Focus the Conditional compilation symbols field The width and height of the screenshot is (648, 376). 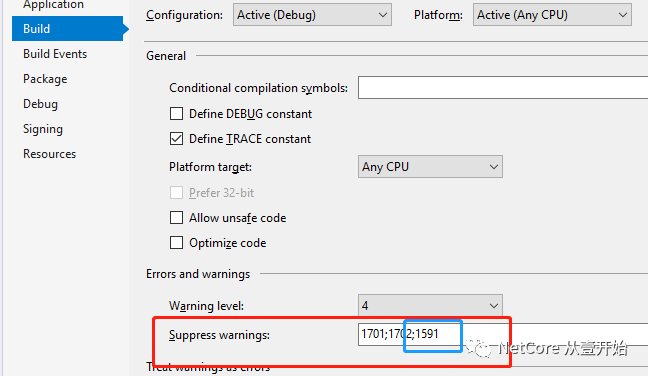[503, 87]
